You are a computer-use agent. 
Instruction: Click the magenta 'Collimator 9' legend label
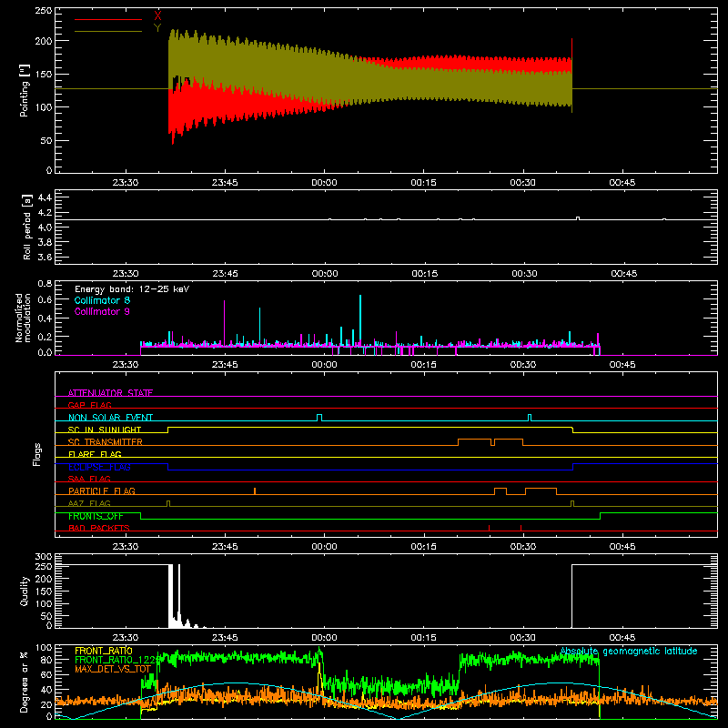[102, 311]
